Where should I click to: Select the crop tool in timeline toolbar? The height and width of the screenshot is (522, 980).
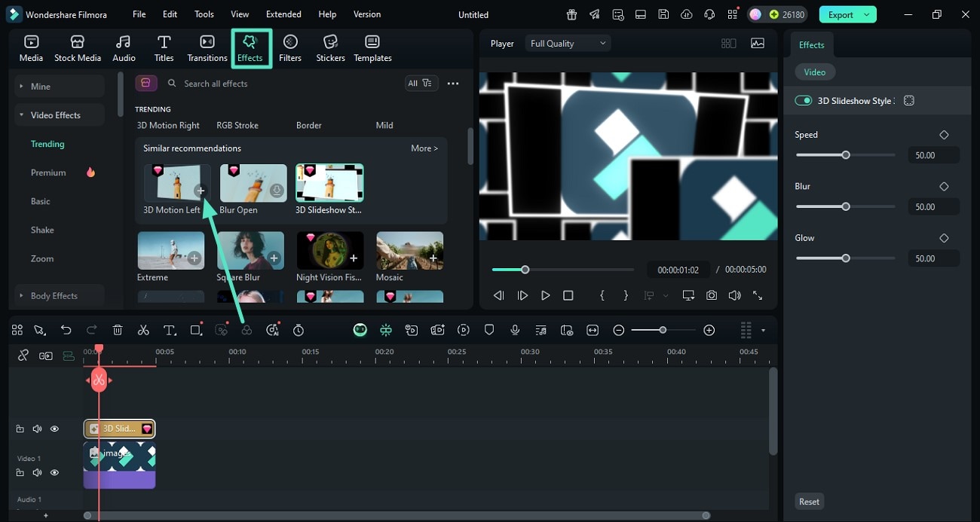pos(196,330)
